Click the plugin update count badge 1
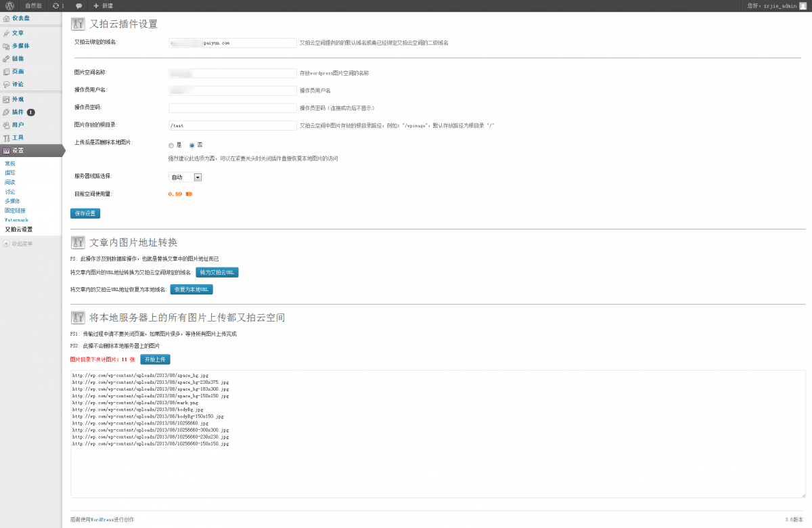This screenshot has height=528, width=812. click(x=31, y=112)
